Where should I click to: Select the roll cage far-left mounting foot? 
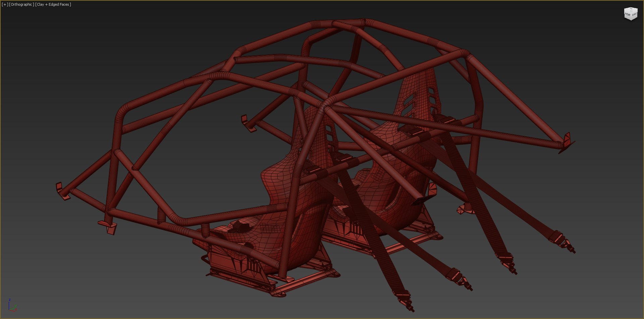tap(62, 192)
